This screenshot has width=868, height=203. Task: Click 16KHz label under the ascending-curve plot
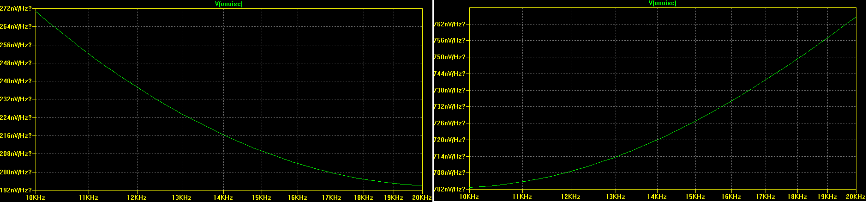pos(731,197)
